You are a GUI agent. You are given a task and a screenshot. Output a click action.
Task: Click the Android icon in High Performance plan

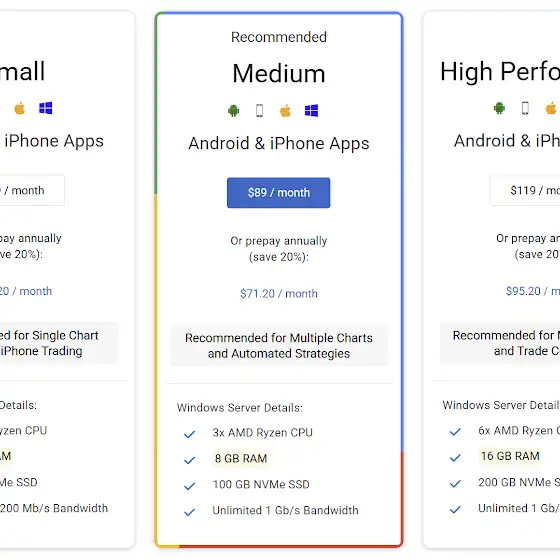tap(499, 108)
